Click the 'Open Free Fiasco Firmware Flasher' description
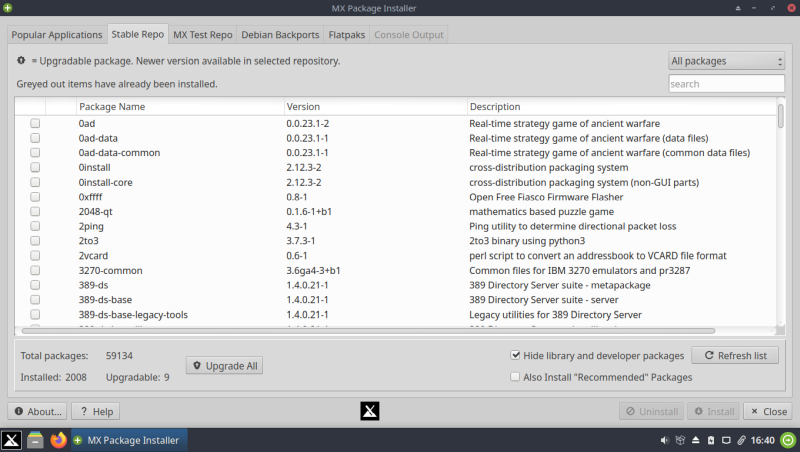The image size is (800, 452). [x=546, y=197]
